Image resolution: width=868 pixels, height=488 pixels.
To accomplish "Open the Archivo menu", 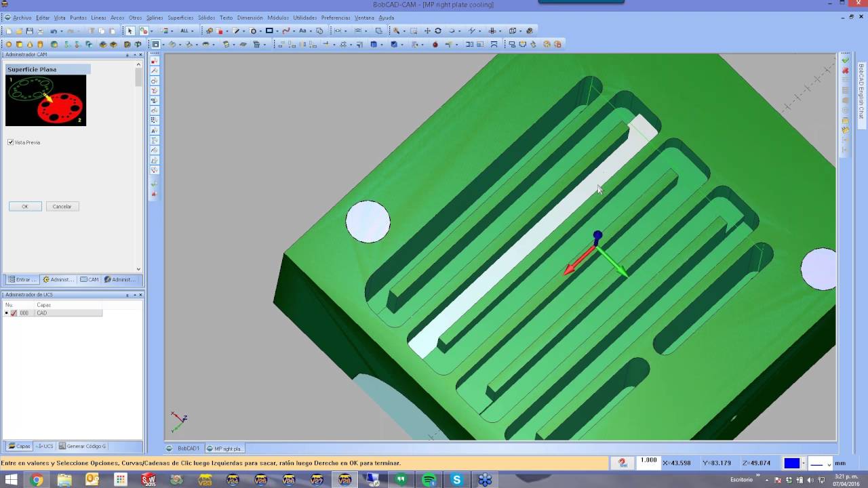I will [x=22, y=18].
